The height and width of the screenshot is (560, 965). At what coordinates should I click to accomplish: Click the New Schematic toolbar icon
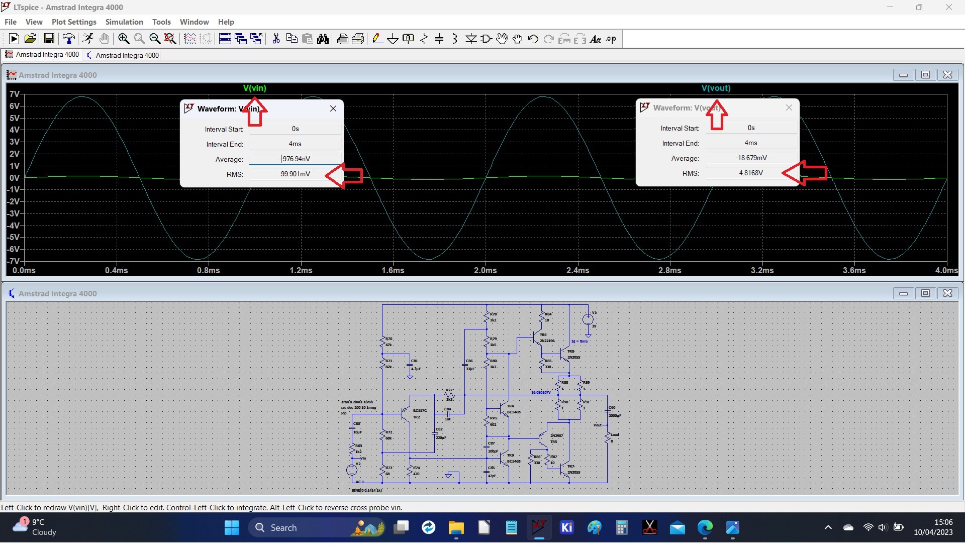tap(14, 39)
